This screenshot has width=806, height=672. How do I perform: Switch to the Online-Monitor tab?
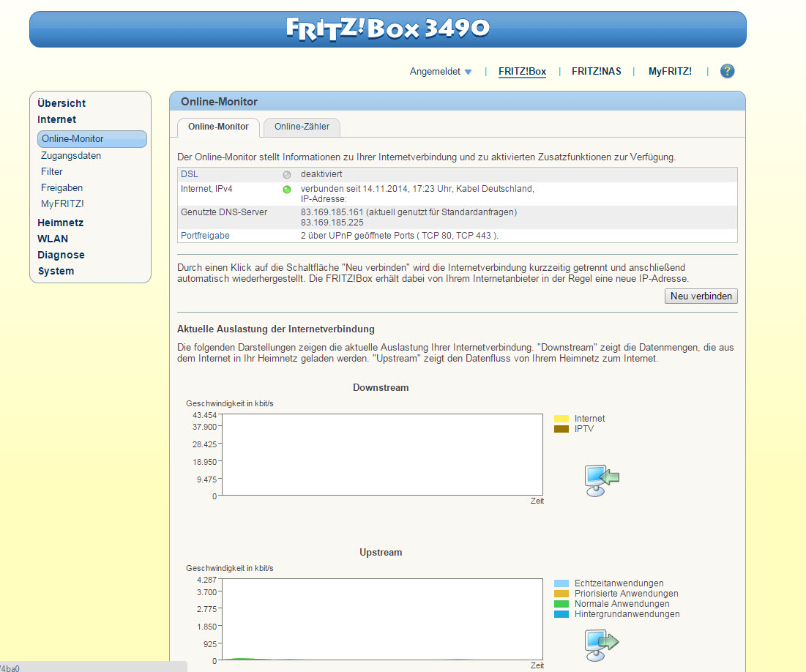(218, 127)
